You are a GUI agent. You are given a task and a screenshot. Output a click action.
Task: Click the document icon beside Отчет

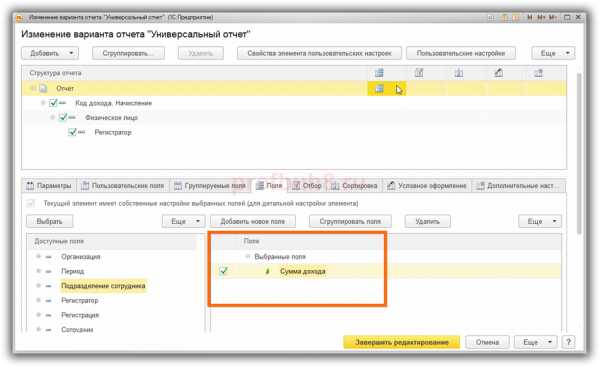coord(43,88)
